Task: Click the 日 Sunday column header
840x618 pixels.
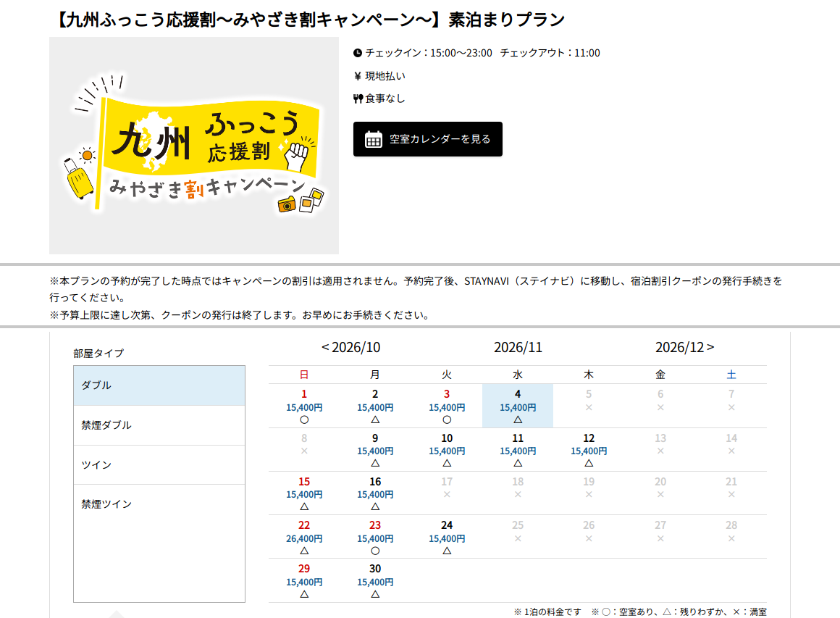Action: (304, 375)
